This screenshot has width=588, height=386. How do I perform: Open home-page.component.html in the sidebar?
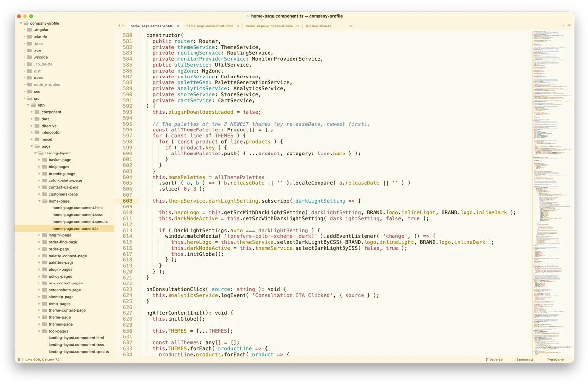77,208
